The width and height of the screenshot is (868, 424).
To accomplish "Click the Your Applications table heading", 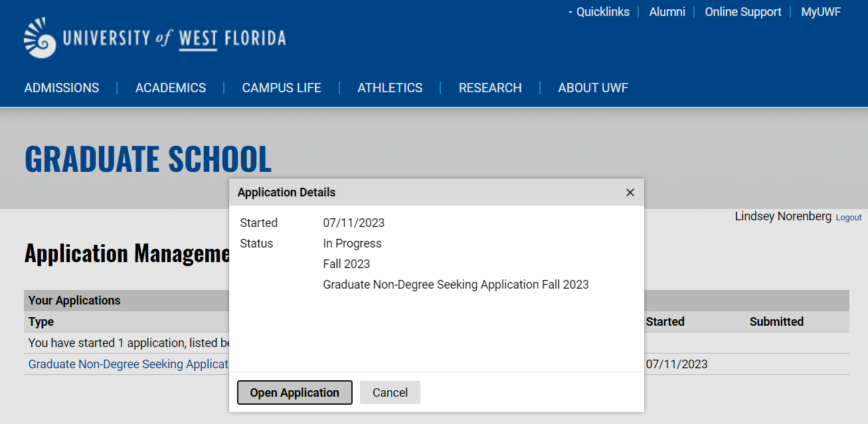I will click(x=74, y=301).
